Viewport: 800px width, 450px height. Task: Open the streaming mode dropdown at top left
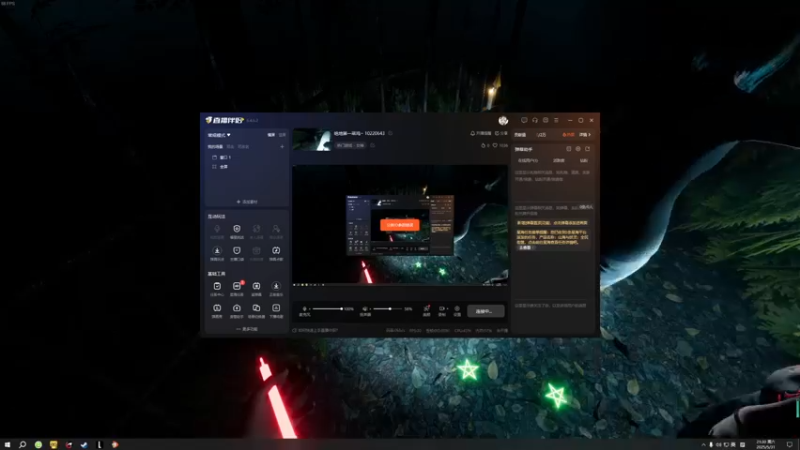point(219,135)
